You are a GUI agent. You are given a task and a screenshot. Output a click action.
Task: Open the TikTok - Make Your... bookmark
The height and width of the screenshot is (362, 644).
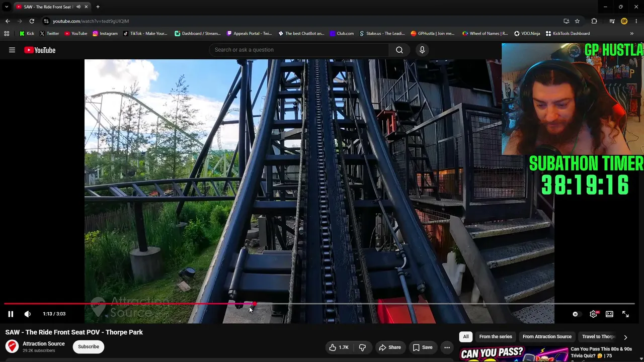[x=145, y=34]
